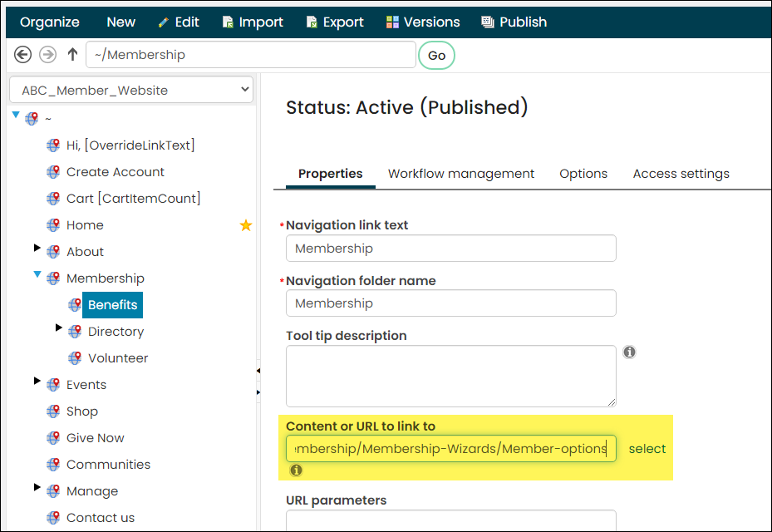Expand the panel with right splitter arrow
Screen dimensions: 772x532
pos(258,392)
